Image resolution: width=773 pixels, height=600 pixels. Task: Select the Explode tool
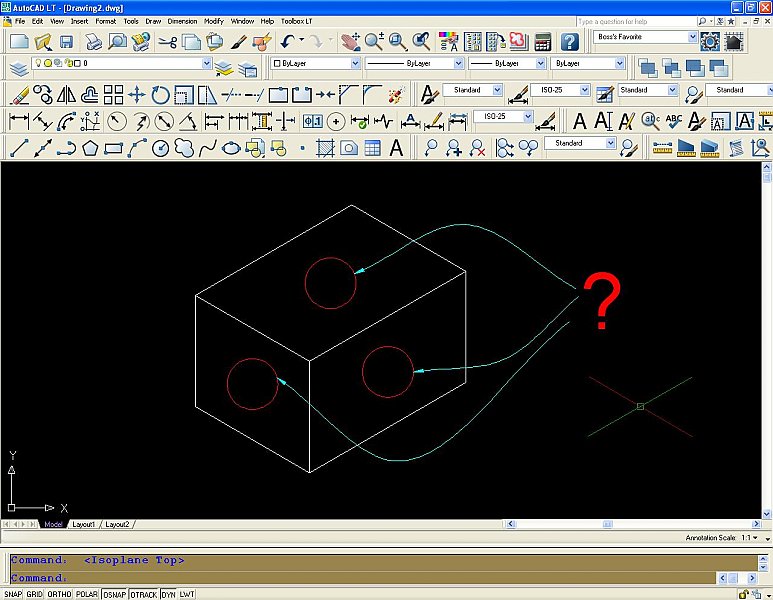point(396,95)
